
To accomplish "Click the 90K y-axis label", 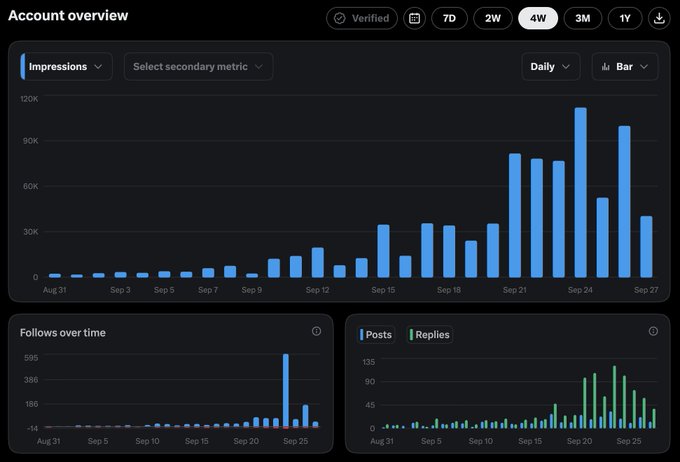I will coord(31,141).
